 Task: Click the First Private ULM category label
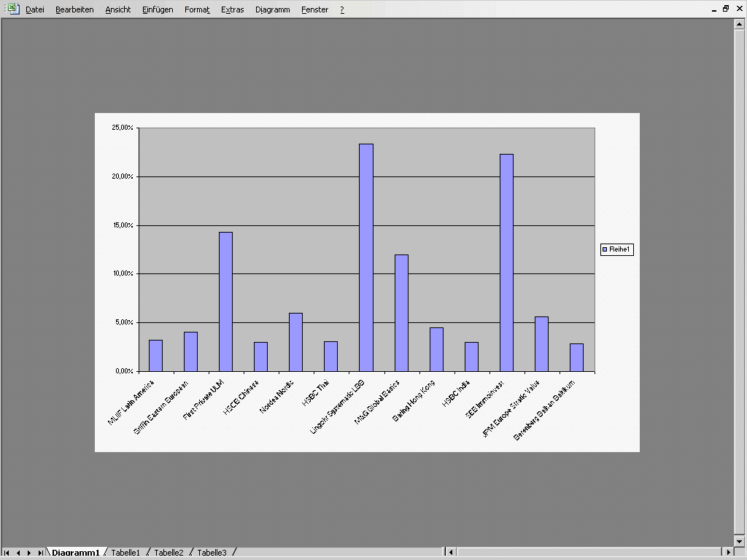click(x=204, y=400)
